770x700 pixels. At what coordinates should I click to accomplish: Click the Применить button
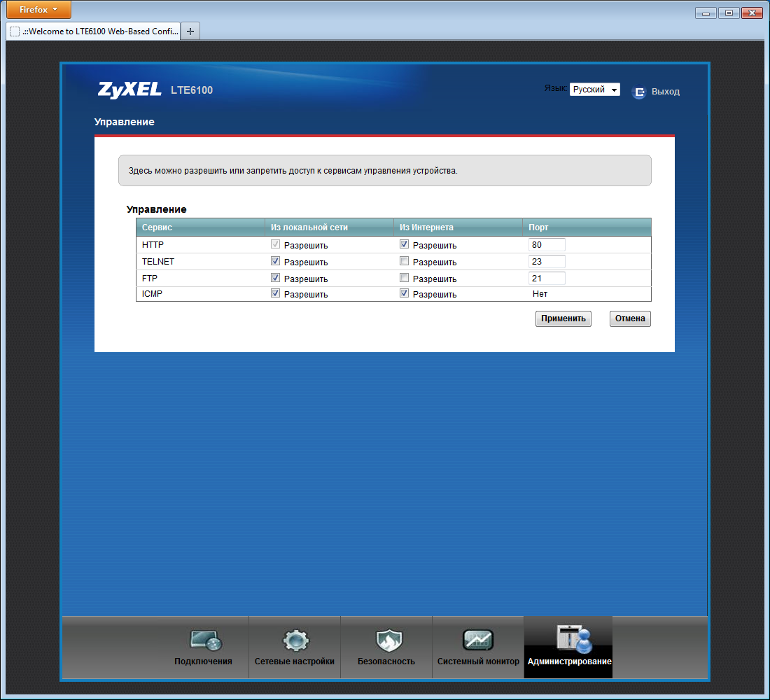point(563,318)
